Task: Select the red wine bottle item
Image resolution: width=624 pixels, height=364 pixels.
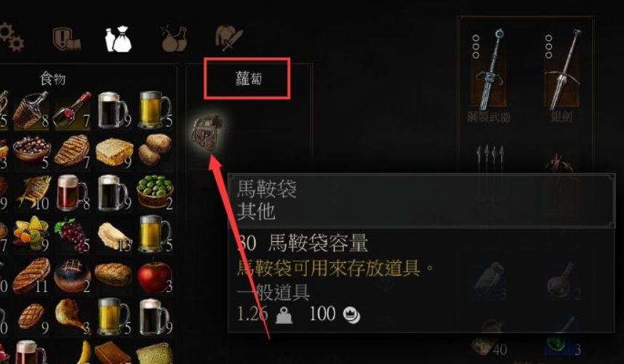Action: click(73, 110)
